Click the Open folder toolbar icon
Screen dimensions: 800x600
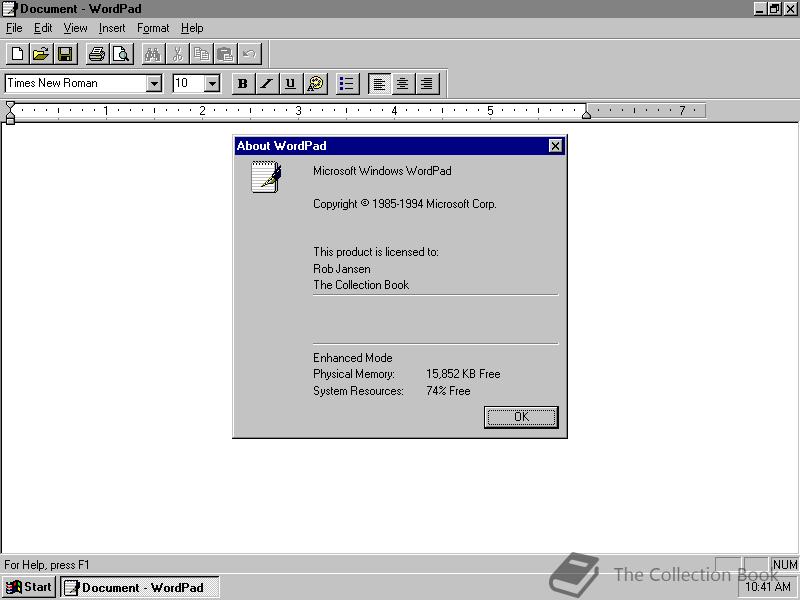(41, 54)
